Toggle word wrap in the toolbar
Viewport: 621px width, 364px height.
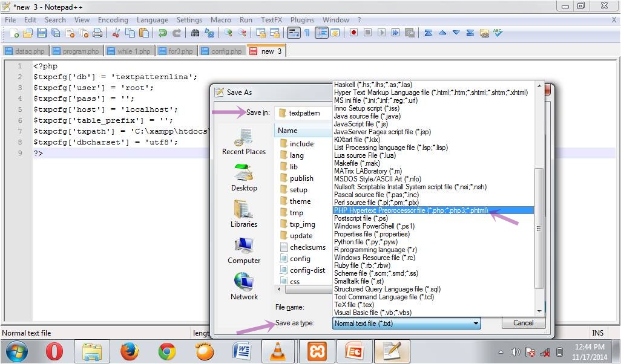coord(294,33)
